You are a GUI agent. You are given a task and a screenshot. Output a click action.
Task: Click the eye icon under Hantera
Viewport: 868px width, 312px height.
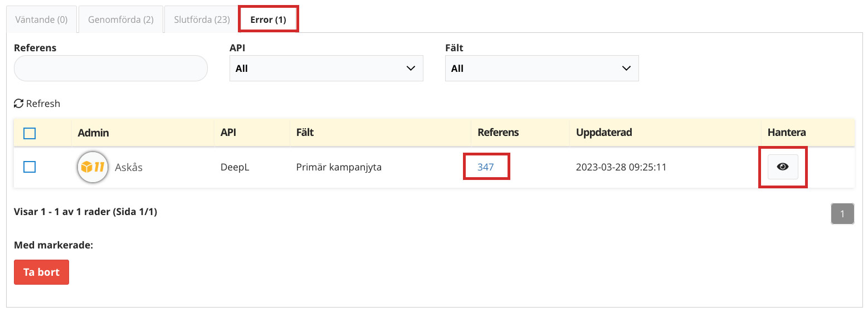tap(783, 167)
